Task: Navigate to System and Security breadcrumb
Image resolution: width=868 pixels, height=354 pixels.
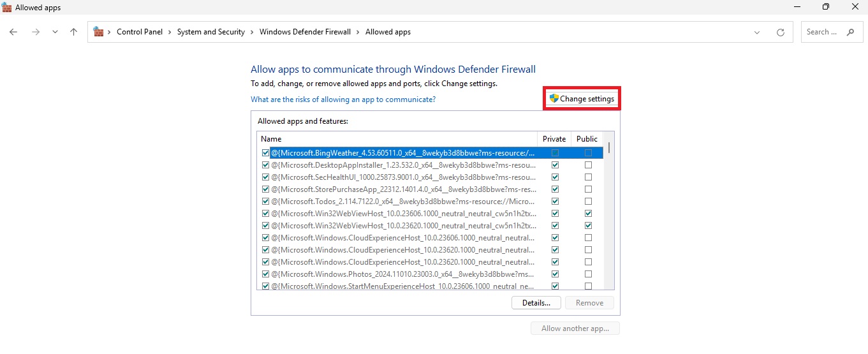Action: tap(211, 32)
